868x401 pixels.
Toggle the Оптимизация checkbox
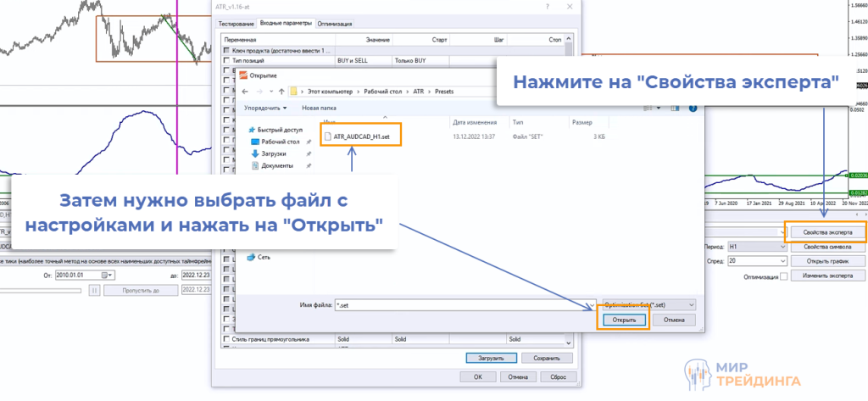[783, 276]
